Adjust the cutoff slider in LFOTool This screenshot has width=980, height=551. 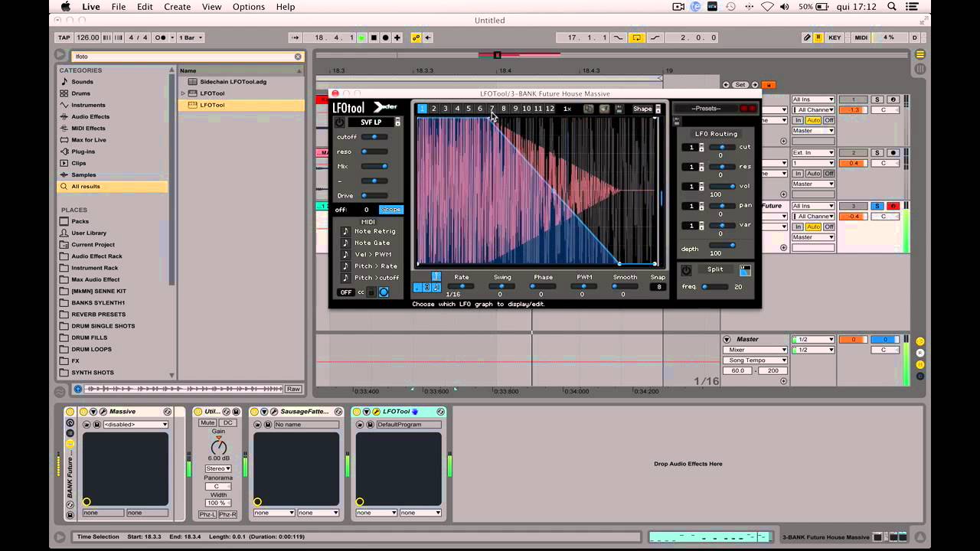coord(374,137)
